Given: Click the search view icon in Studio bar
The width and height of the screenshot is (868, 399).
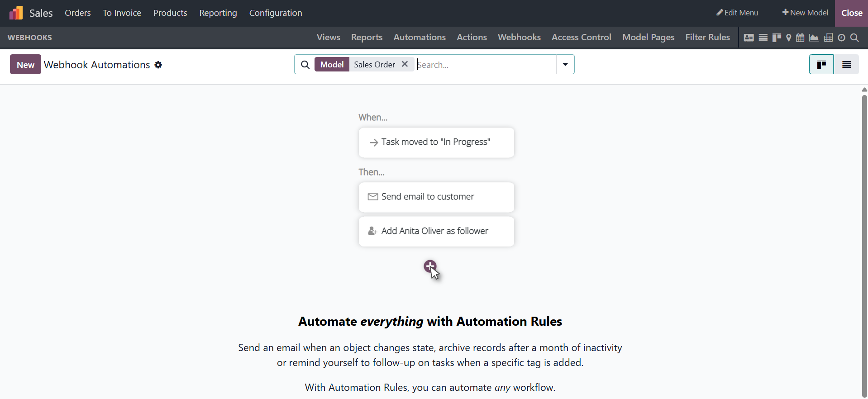Looking at the screenshot, I should coord(854,38).
